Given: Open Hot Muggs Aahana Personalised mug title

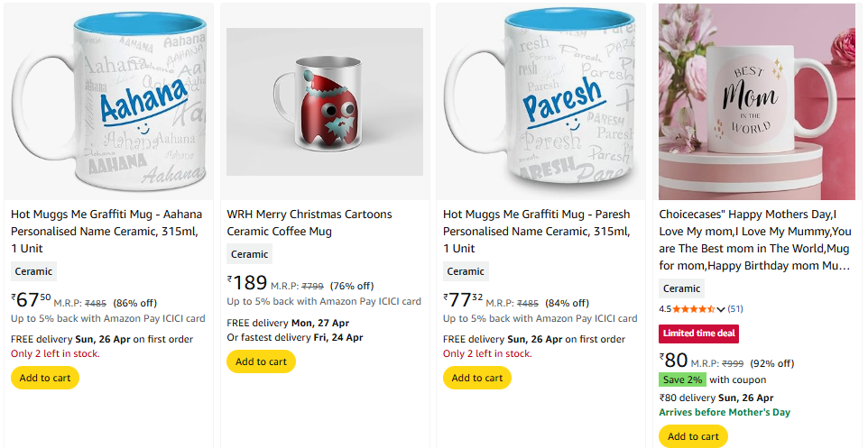Looking at the screenshot, I should coord(106,231).
